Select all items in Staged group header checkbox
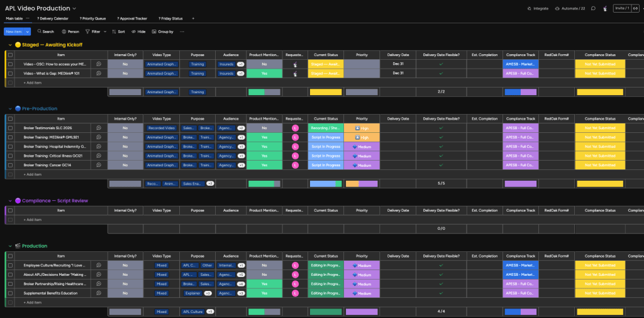644x318 pixels. [10, 55]
